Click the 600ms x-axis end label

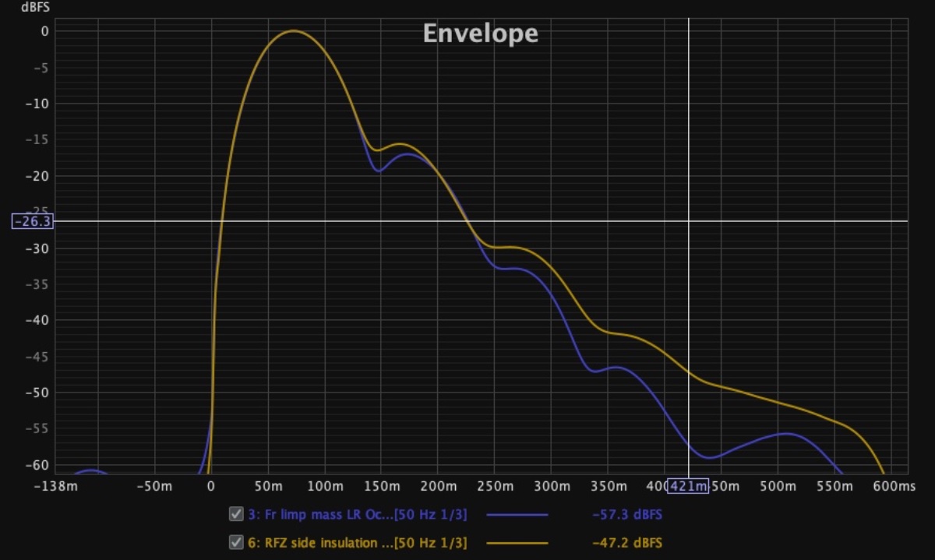point(894,487)
